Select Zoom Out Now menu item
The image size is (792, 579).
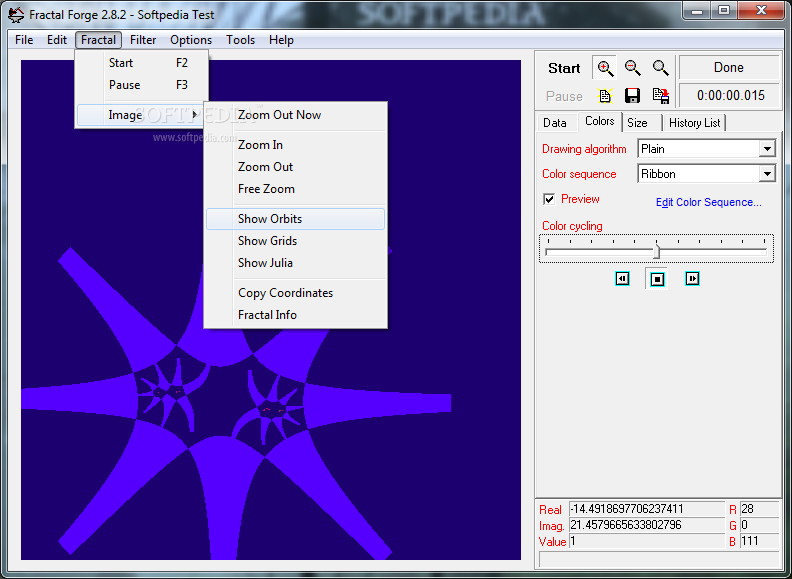[295, 115]
